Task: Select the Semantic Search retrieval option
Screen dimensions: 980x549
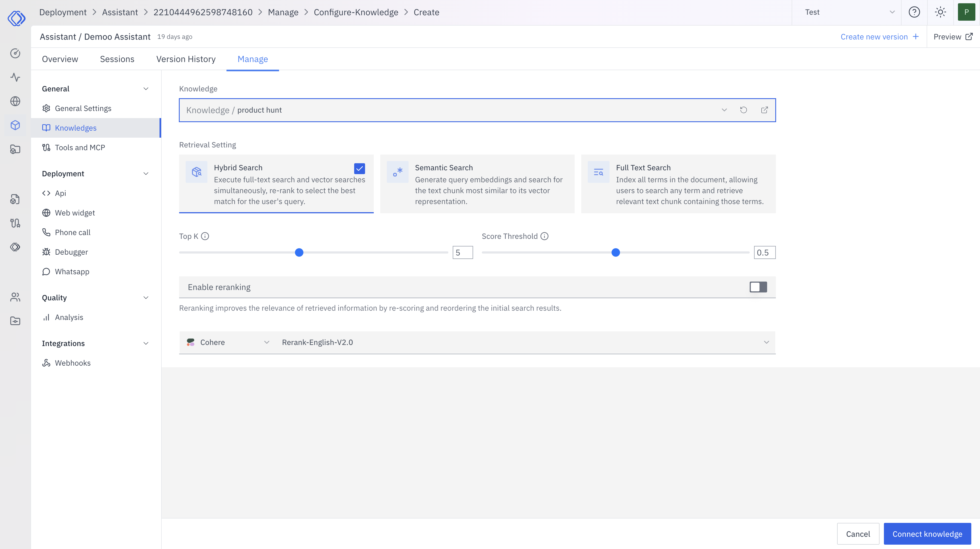Action: point(477,184)
